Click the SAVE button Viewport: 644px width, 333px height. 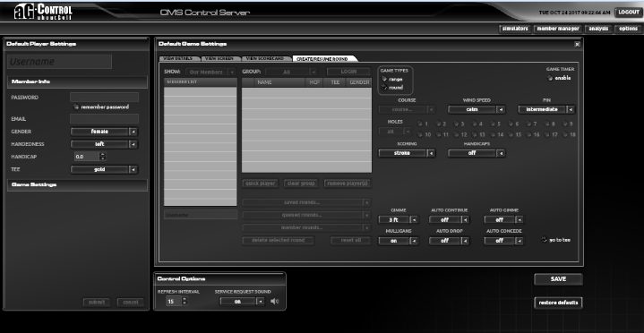558,279
